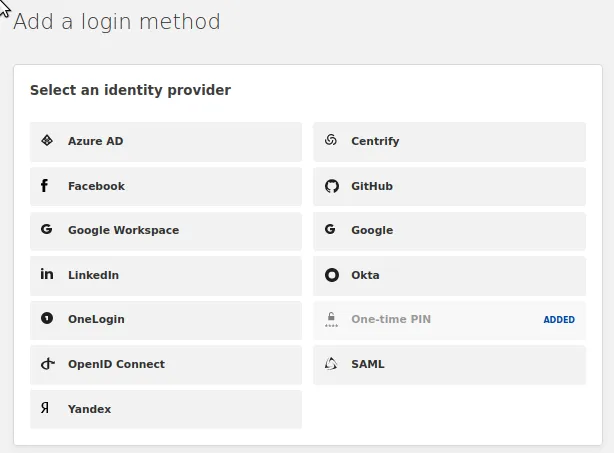
Task: Click the GitHub octocat icon
Action: (x=332, y=186)
